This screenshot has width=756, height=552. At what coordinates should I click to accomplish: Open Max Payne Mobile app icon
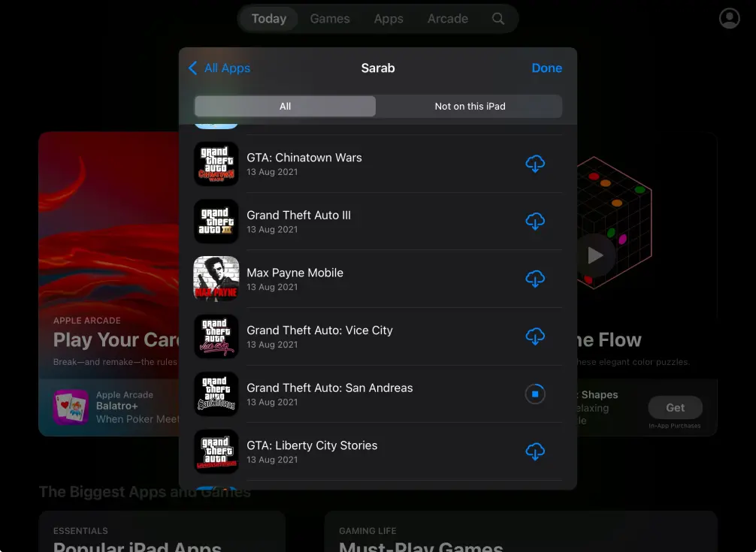[216, 279]
